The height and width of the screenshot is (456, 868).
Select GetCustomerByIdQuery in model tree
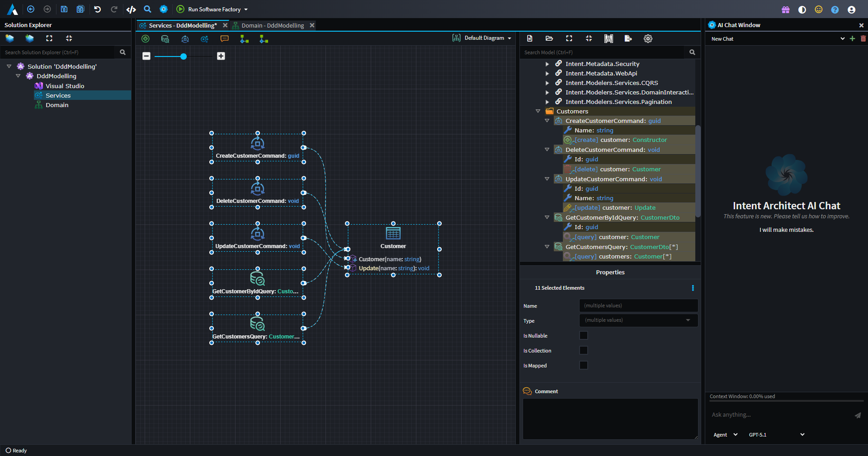(623, 217)
